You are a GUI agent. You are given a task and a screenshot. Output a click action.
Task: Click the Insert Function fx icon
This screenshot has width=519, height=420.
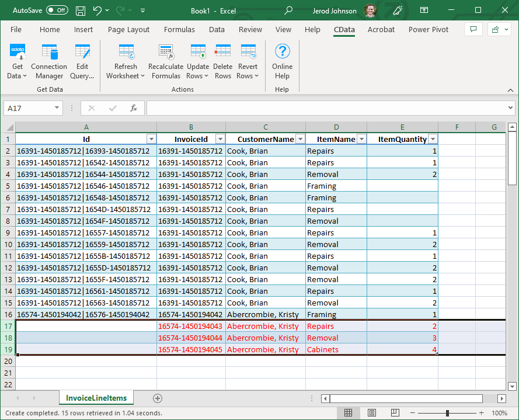tap(133, 108)
